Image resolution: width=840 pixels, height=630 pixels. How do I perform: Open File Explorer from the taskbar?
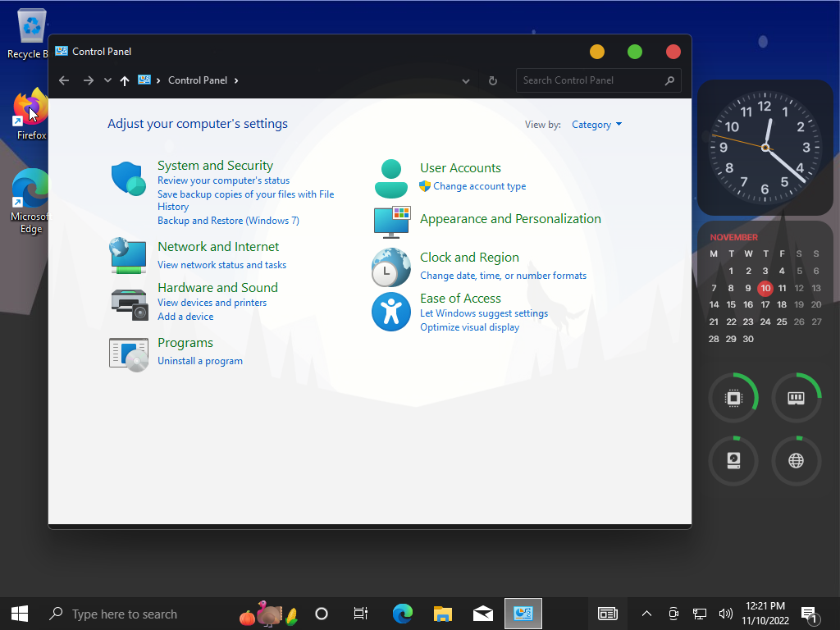click(443, 614)
